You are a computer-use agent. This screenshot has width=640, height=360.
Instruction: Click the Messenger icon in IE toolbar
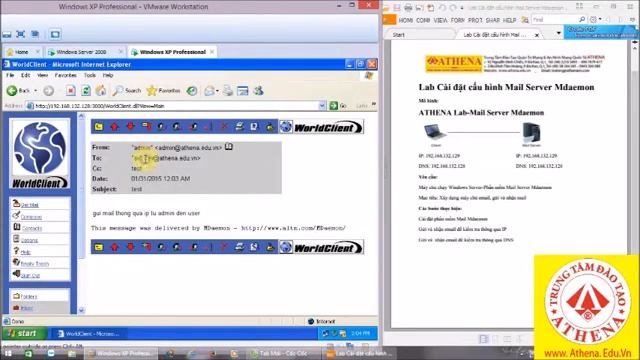[258, 91]
